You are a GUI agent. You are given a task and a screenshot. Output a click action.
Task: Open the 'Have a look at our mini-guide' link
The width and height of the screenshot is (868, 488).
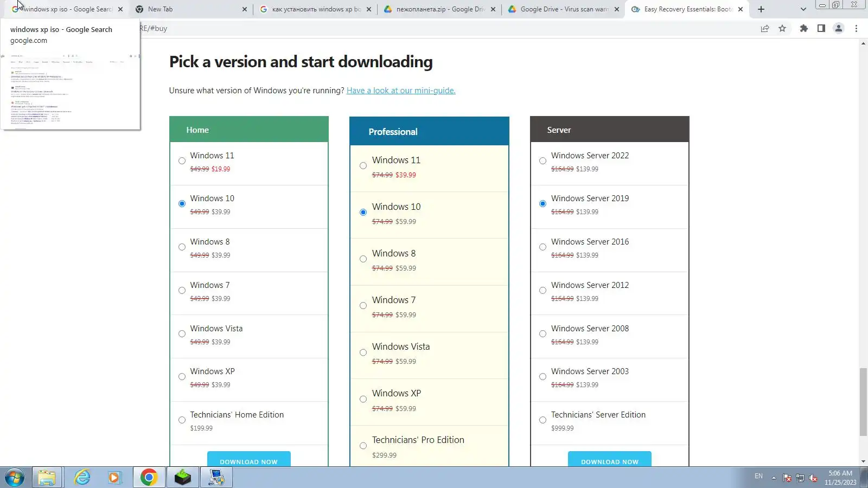[x=401, y=91]
